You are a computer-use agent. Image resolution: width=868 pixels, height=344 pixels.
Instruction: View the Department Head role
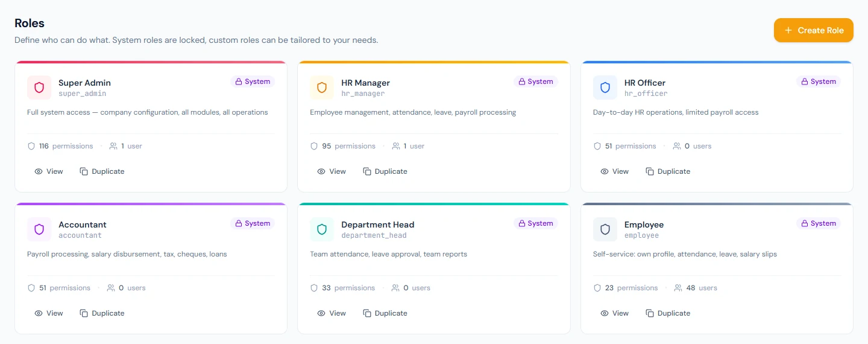pyautogui.click(x=332, y=313)
